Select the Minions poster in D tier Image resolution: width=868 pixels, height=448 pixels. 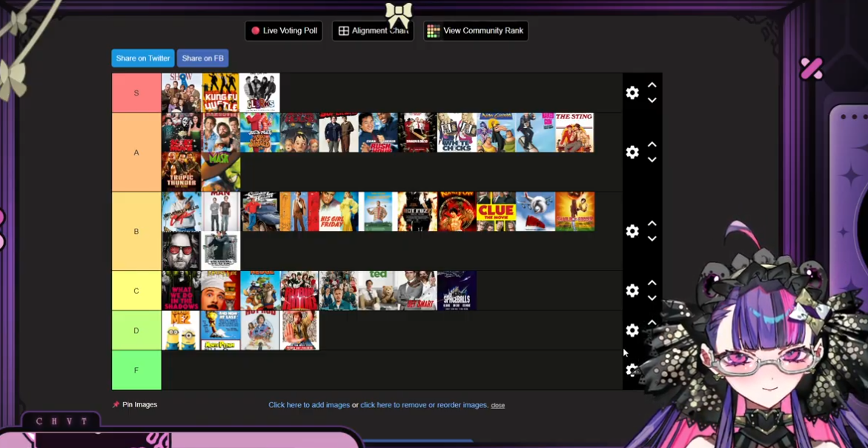[x=182, y=330]
